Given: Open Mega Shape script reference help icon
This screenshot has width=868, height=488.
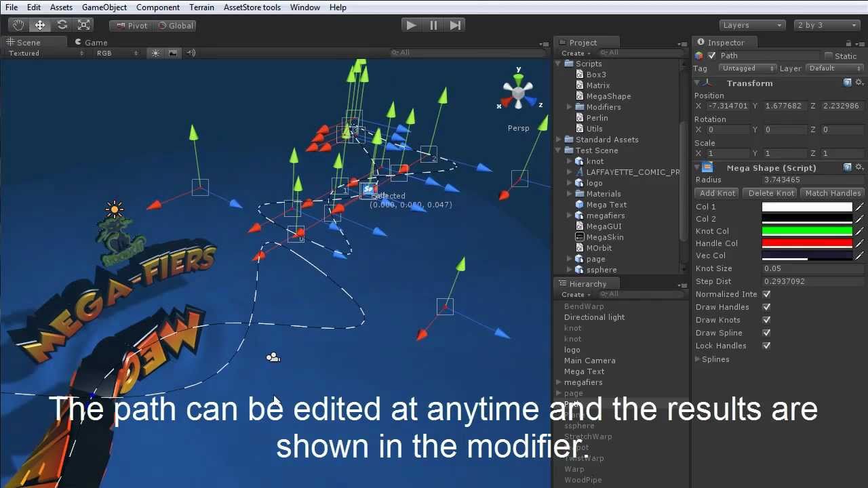Looking at the screenshot, I should tap(847, 167).
